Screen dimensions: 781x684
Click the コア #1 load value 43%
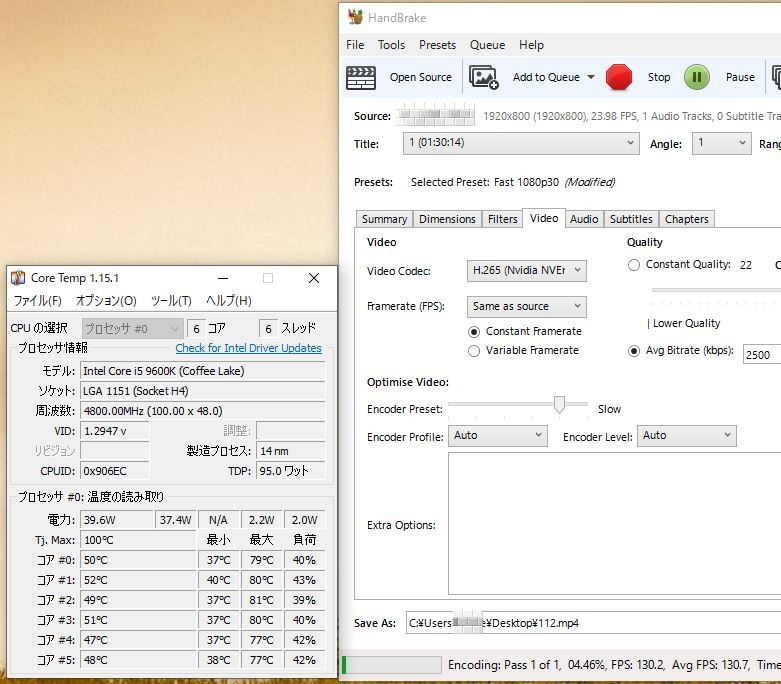tap(304, 580)
